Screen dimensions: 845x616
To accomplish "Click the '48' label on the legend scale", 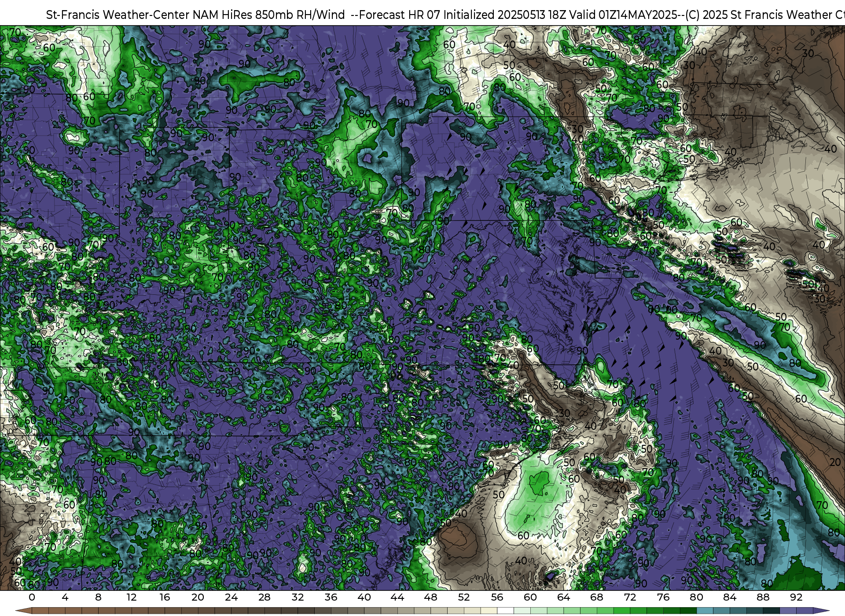I will tap(430, 597).
